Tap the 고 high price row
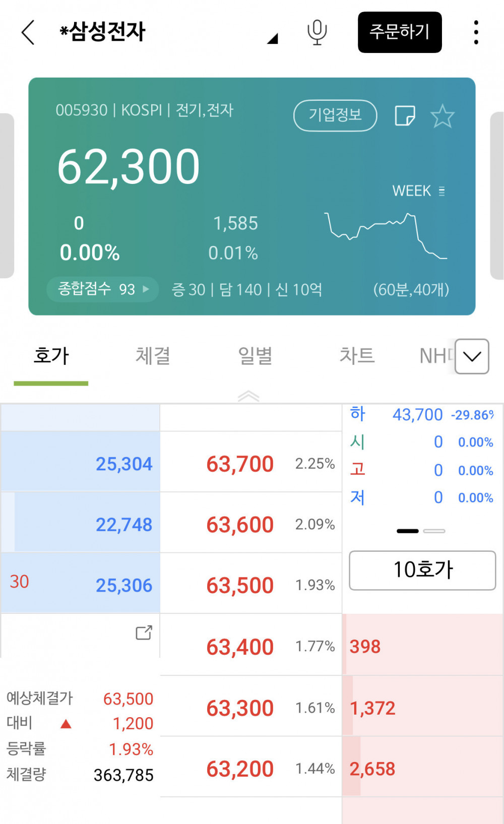Image resolution: width=504 pixels, height=824 pixels. 422,470
